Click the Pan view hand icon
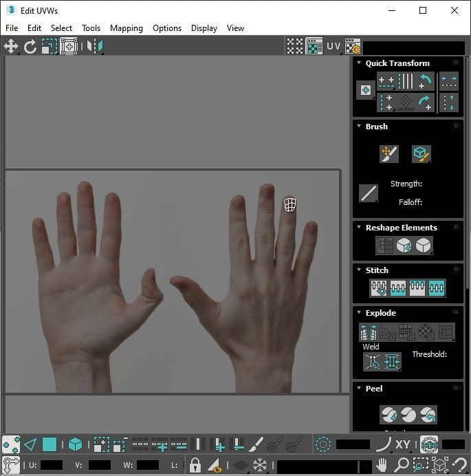 [382, 464]
